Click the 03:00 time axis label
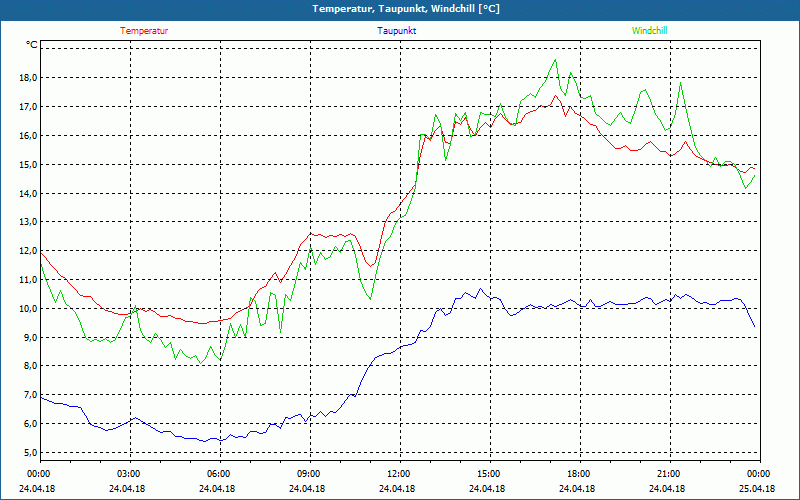 point(129,474)
